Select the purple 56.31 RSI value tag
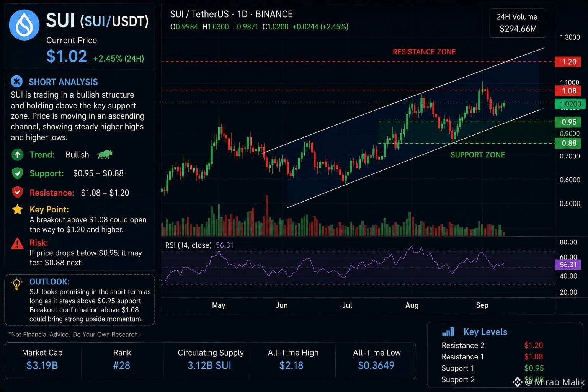This screenshot has width=588, height=392. [568, 265]
